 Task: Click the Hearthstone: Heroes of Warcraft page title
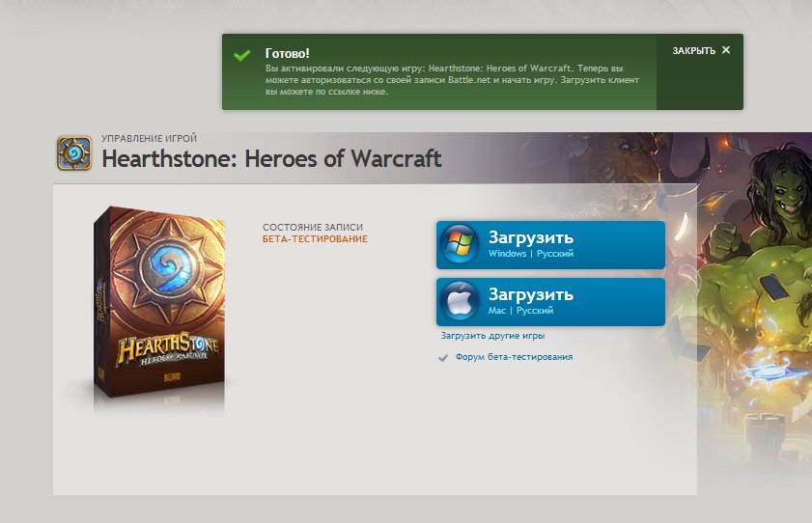click(272, 159)
